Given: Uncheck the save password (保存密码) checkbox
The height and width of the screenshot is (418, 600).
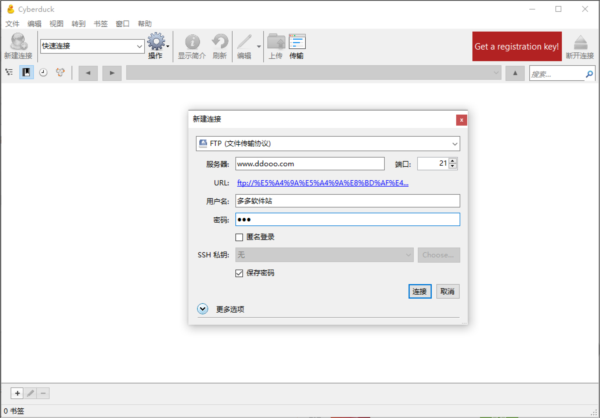Looking at the screenshot, I should (x=239, y=273).
